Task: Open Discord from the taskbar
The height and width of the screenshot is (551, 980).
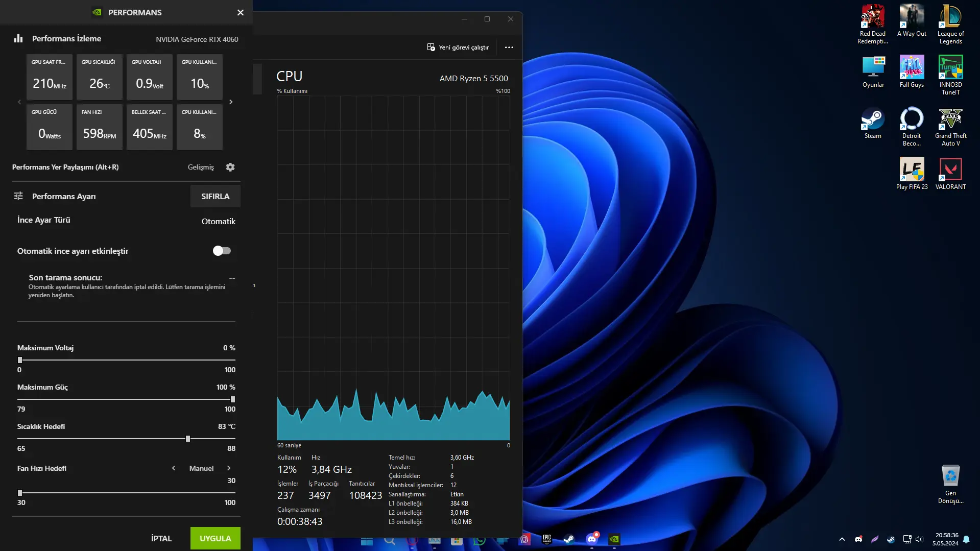Action: 591,539
